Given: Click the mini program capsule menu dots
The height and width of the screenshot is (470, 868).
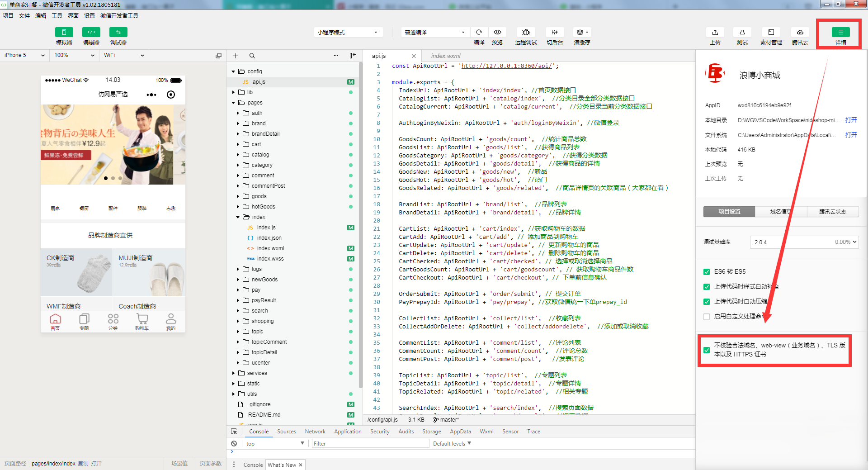Looking at the screenshot, I should (x=151, y=95).
